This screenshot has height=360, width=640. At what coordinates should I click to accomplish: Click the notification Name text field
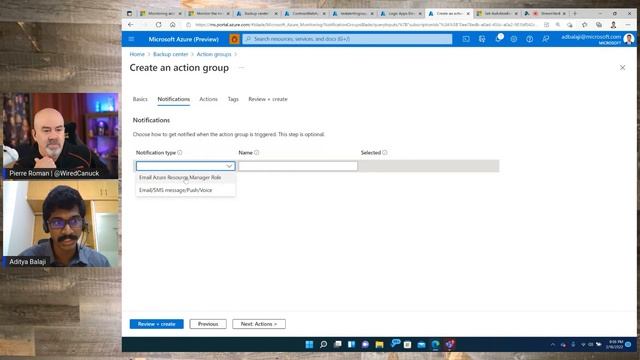coord(298,166)
